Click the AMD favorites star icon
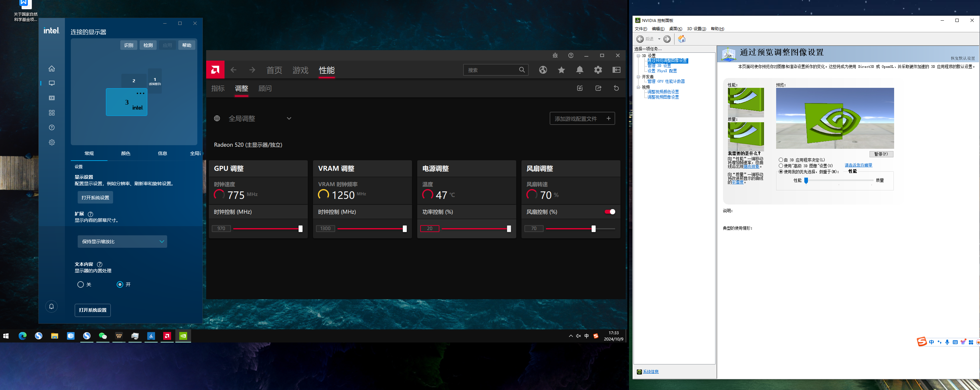The width and height of the screenshot is (980, 390). point(561,70)
